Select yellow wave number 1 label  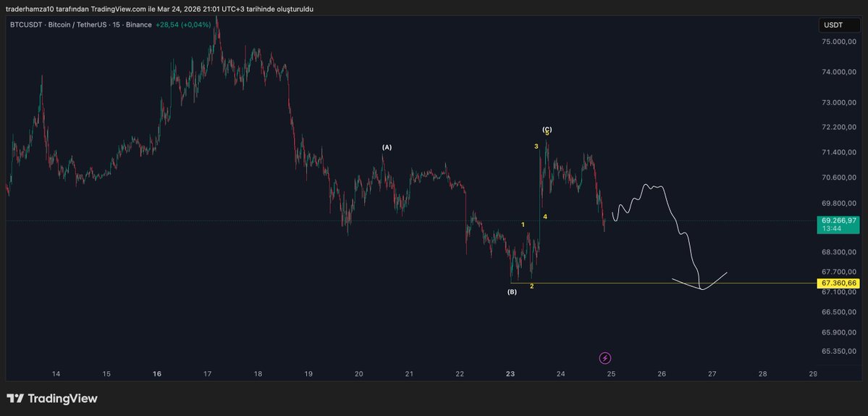(523, 225)
